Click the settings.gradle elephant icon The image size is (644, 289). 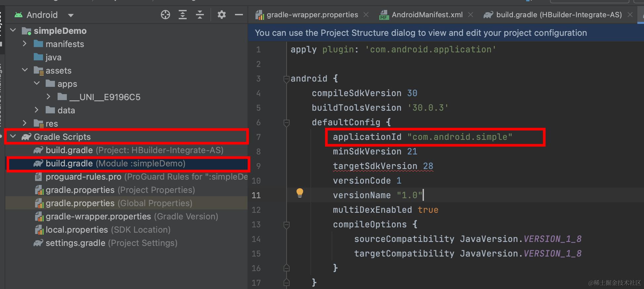pyautogui.click(x=38, y=243)
